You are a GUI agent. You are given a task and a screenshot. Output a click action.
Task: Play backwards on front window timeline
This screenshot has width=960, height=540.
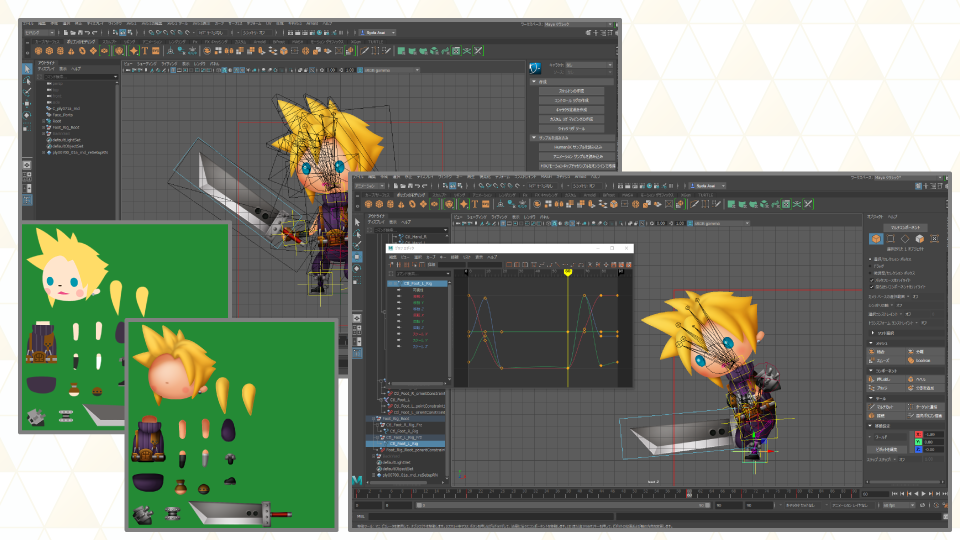coord(917,493)
